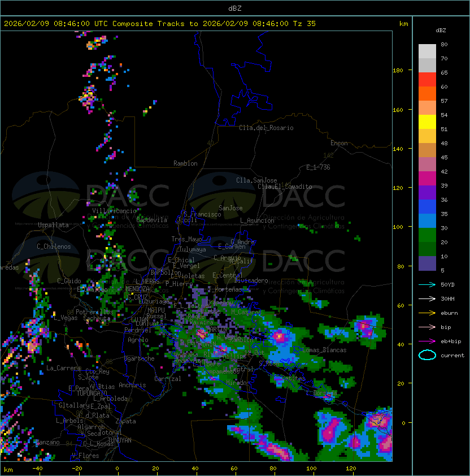Select the light gray 70–80 dBZ swatch
This screenshot has height=476, width=470.
coord(427,51)
